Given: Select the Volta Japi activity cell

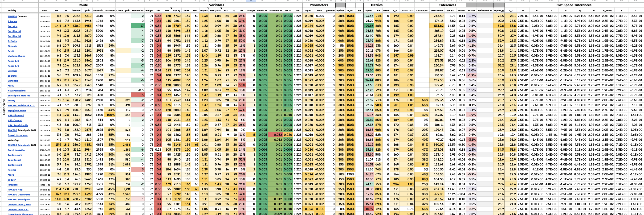Looking at the screenshot, I should click(23, 140).
